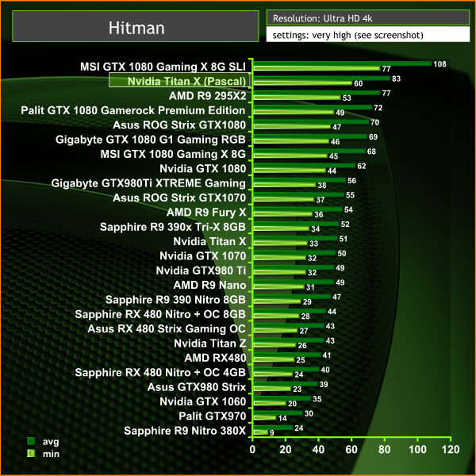Click the 83 avg value for Titan X Pascal
Image resolution: width=476 pixels, height=476 pixels.
(396, 79)
